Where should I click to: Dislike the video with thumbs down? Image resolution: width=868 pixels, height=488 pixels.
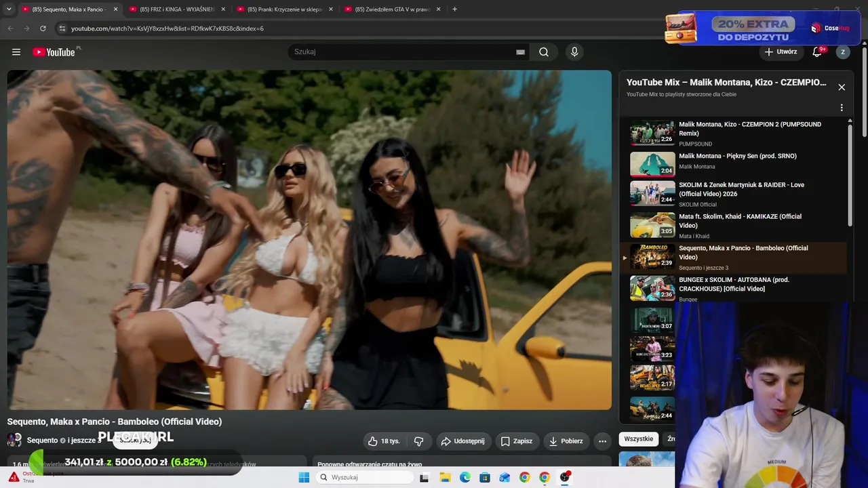tap(419, 441)
